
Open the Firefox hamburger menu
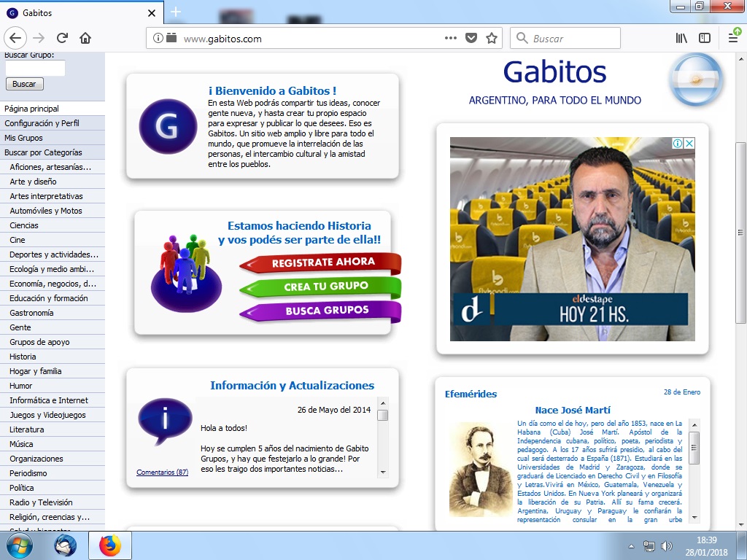(x=734, y=37)
